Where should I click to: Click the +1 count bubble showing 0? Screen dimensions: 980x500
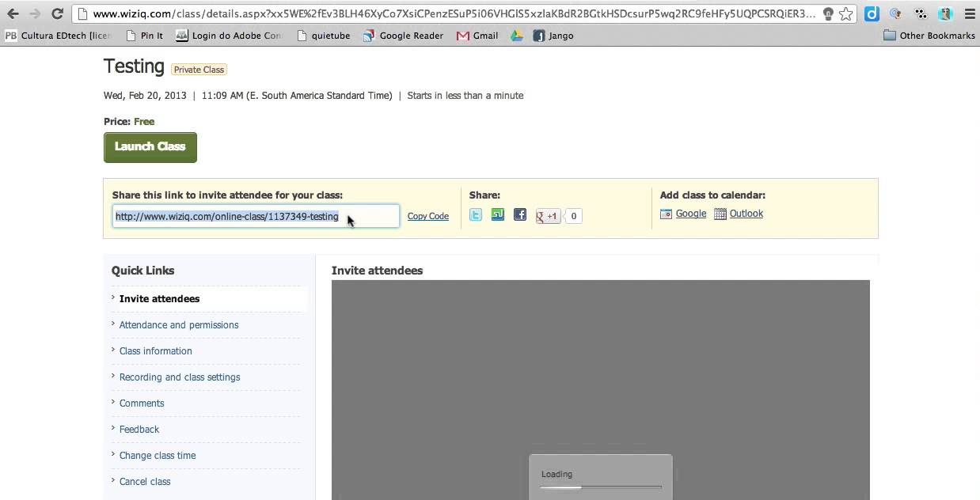[x=574, y=216]
